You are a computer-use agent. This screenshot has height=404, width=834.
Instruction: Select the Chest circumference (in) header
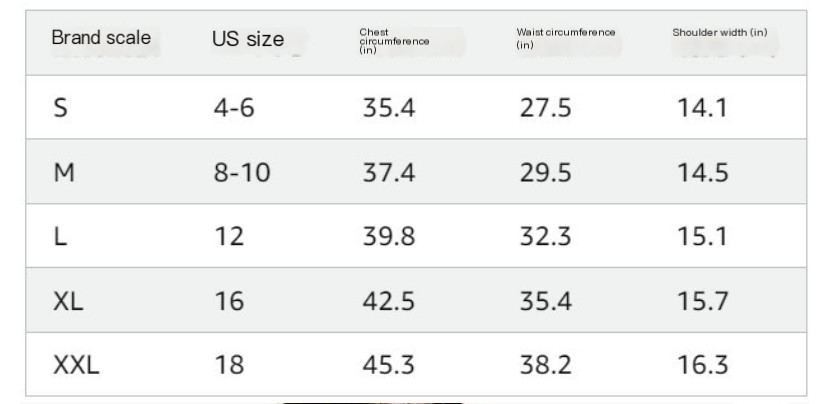[x=394, y=41]
